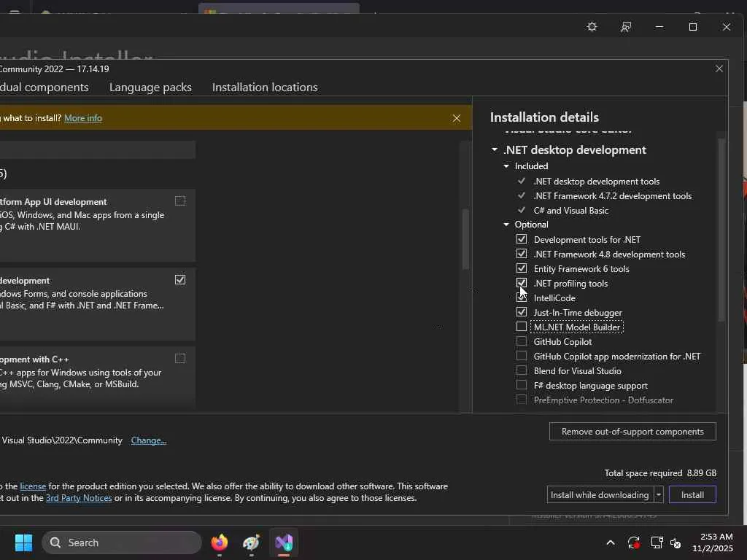
Task: Close the yellow info banner
Action: coord(457,118)
